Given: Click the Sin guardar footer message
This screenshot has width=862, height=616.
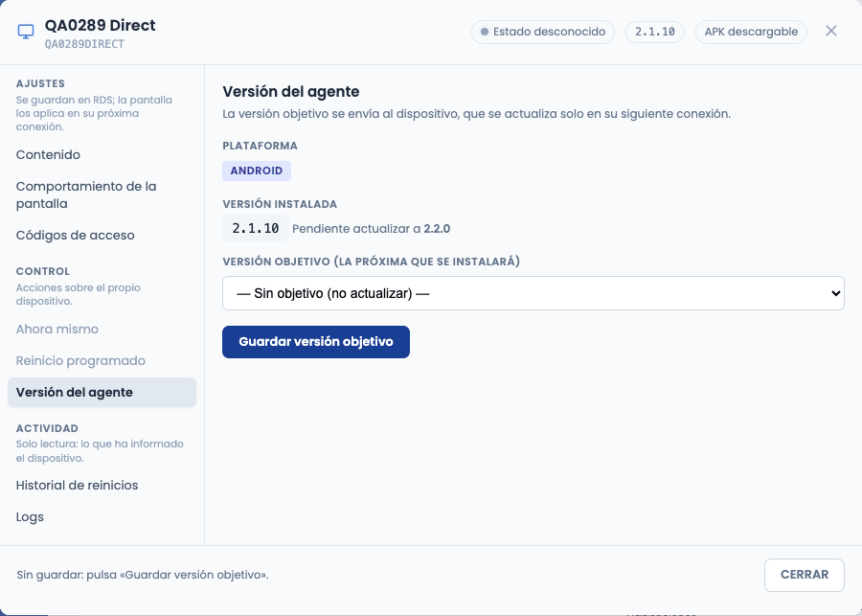Looking at the screenshot, I should pos(143,575).
